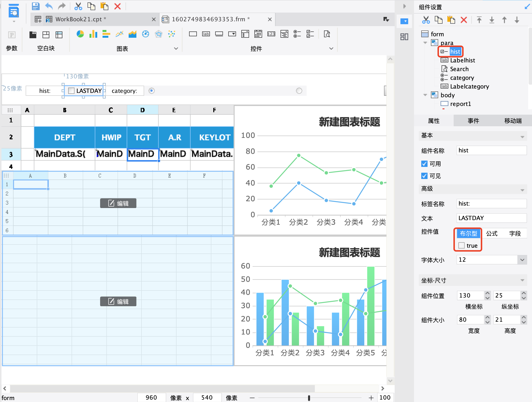Open the 属性 properties tab

tap(434, 121)
